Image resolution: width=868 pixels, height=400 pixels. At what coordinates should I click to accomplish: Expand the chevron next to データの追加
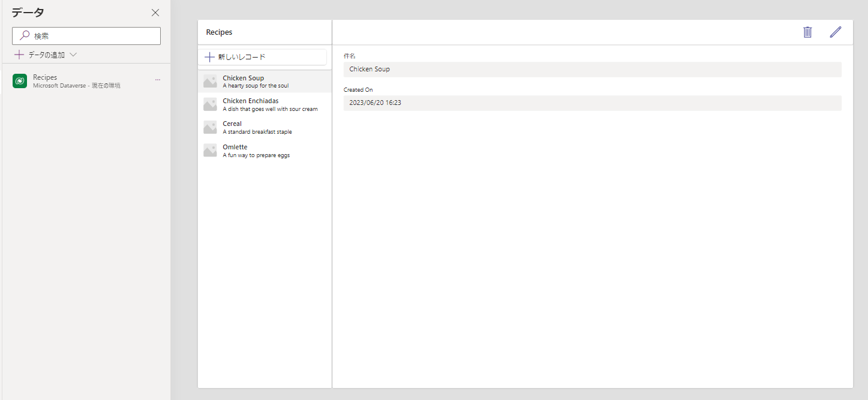coord(73,55)
